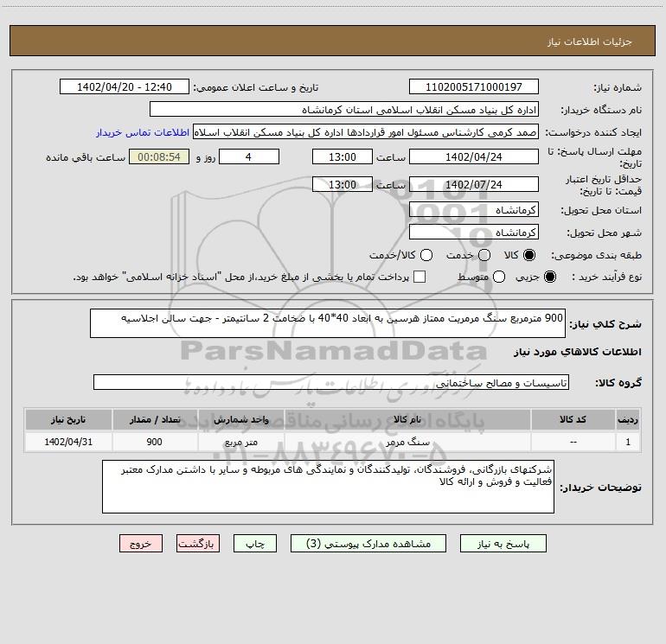This screenshot has height=644, width=666.
Task: Click the announcement date field 1402/04/20 - 12:40
Action: pos(125,87)
